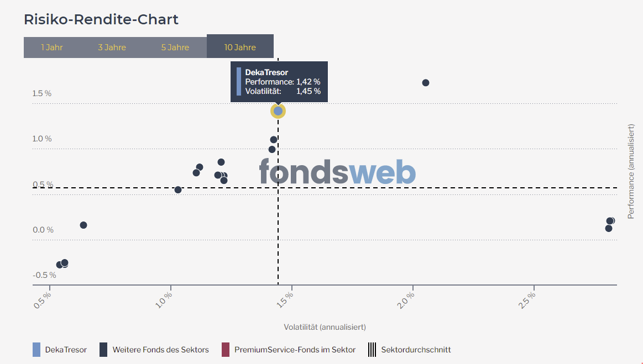Click the lowest dot at the far right edge

(x=608, y=228)
